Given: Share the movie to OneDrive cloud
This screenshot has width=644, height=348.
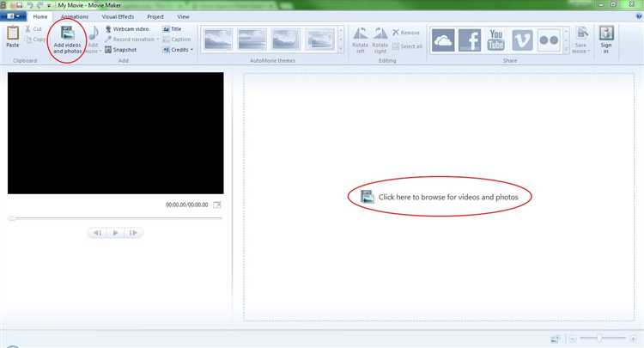Looking at the screenshot, I should point(443,40).
